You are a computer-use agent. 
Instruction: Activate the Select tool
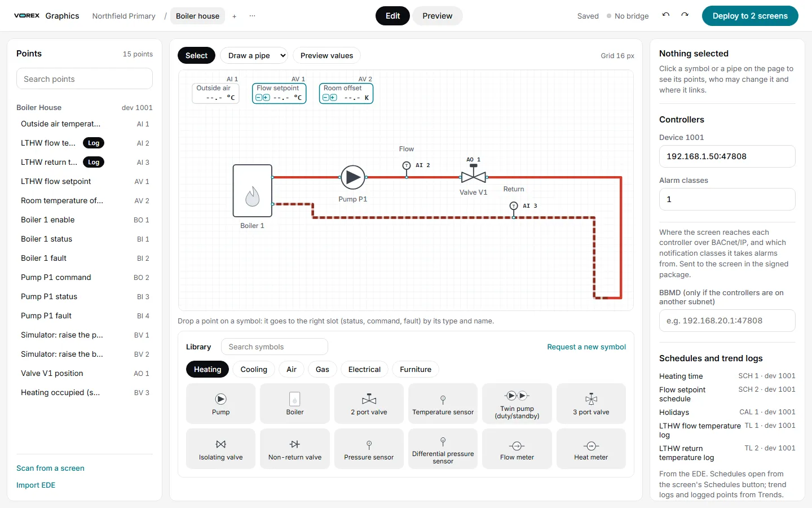tap(196, 55)
